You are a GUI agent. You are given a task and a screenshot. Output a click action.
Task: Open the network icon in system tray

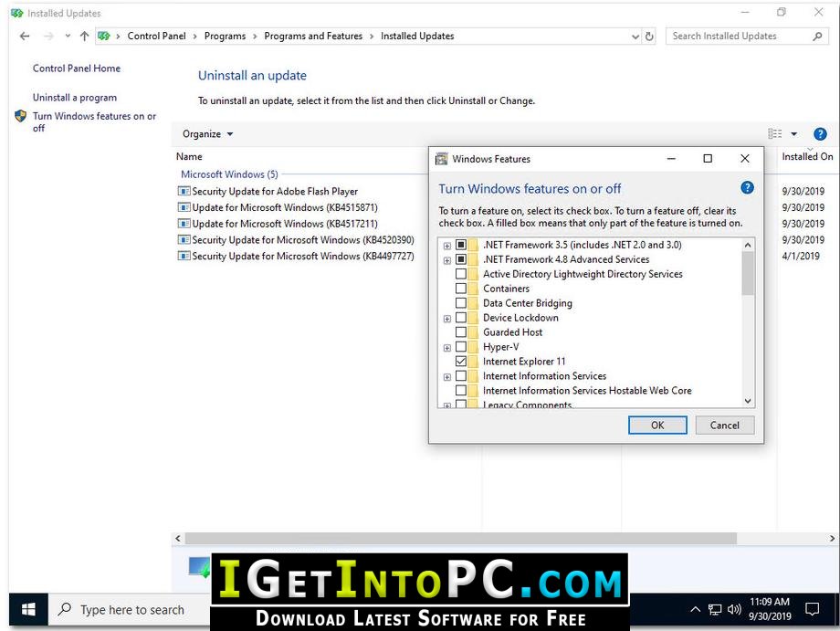pyautogui.click(x=715, y=609)
